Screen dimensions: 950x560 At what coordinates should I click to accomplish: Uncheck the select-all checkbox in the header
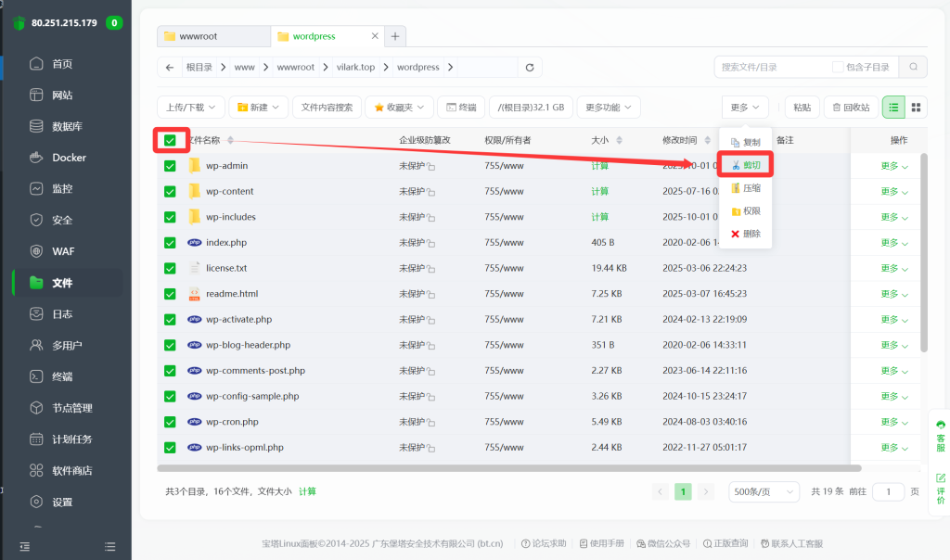pyautogui.click(x=171, y=140)
